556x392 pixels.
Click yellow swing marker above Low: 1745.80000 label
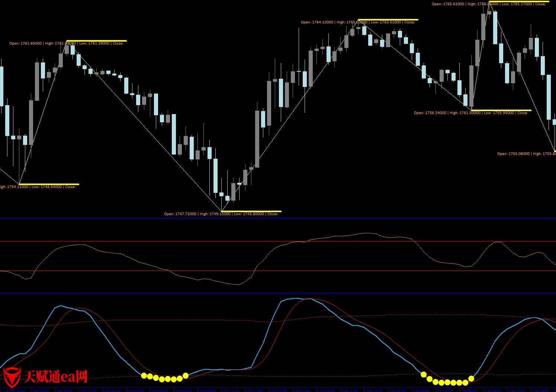click(251, 211)
